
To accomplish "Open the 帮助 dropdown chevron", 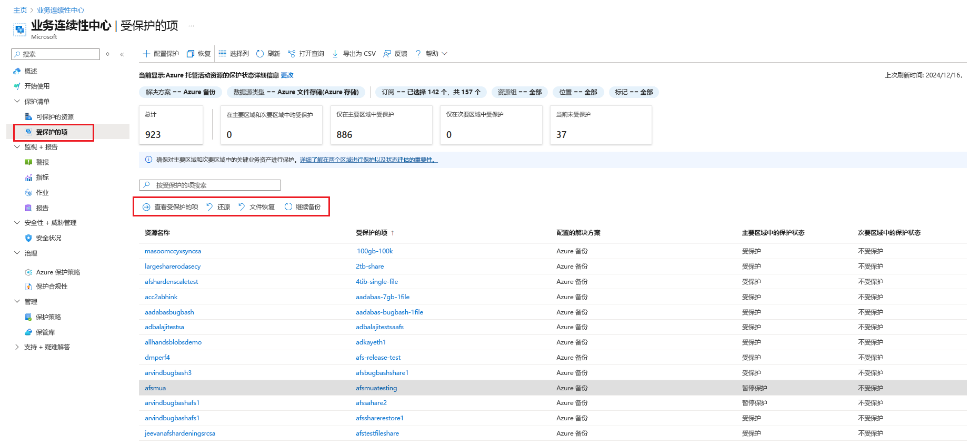I will pos(444,54).
